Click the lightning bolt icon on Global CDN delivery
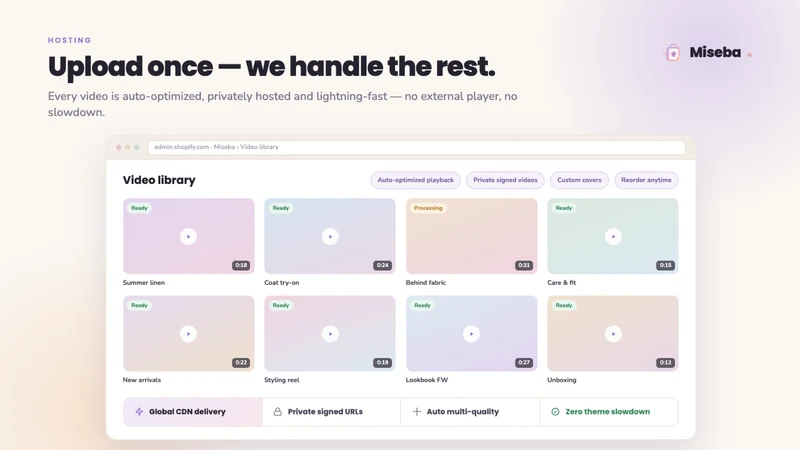Screen dimensions: 800x450 coord(139,412)
